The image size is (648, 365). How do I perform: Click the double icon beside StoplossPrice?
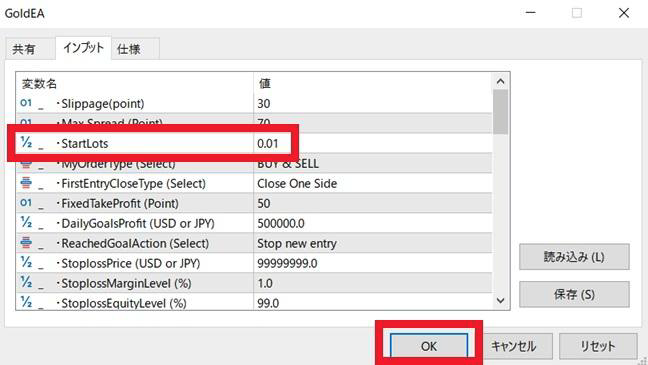click(26, 262)
